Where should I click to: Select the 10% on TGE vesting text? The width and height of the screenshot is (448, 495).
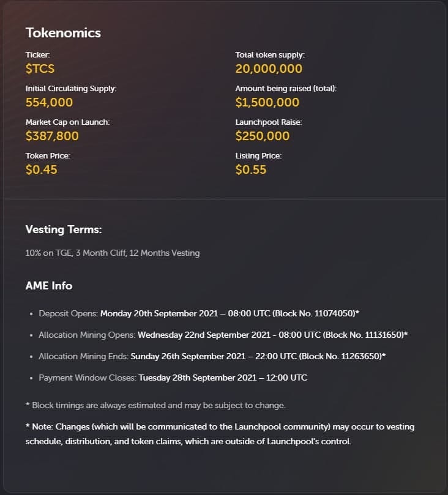click(x=113, y=253)
